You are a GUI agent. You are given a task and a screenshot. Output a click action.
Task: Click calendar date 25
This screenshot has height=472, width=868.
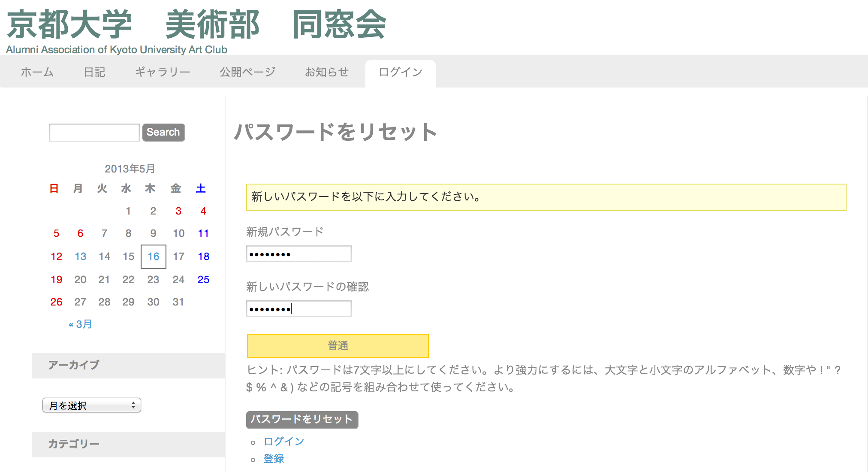[203, 280]
